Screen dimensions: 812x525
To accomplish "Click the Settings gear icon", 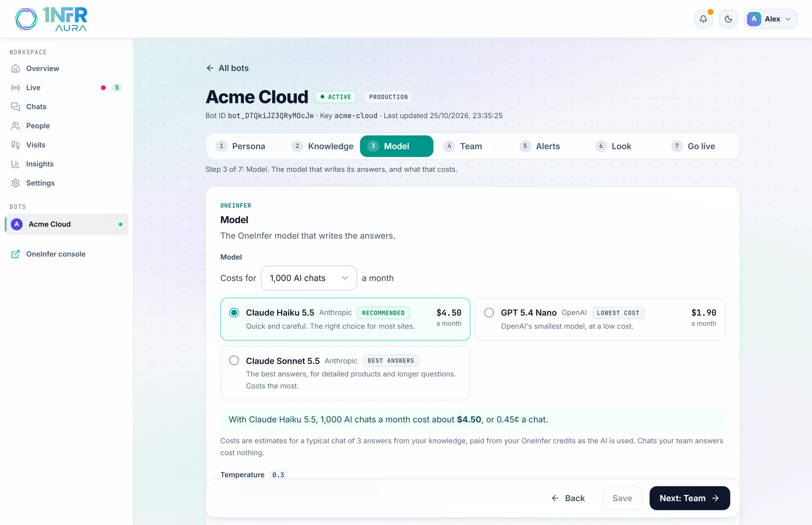I will pos(16,183).
